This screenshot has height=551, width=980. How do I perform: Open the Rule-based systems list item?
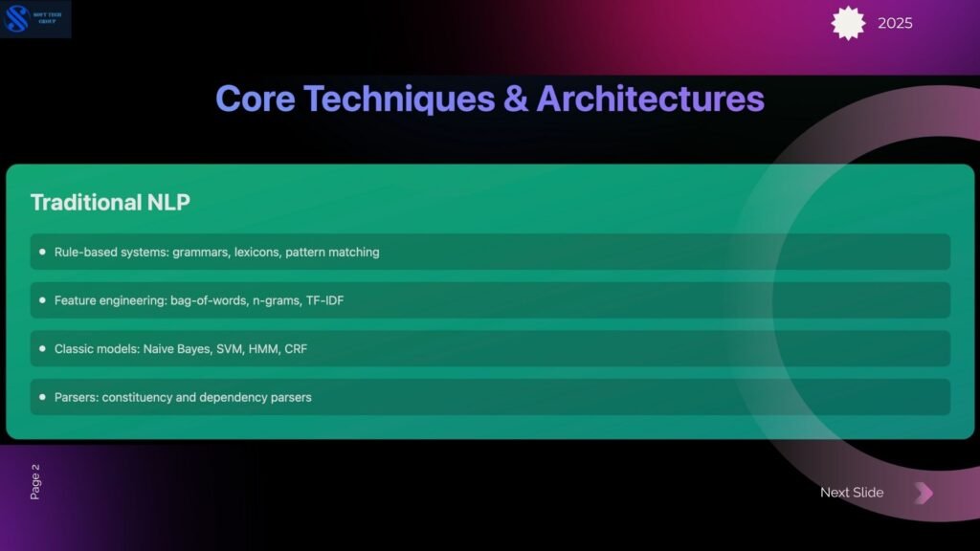(x=216, y=253)
